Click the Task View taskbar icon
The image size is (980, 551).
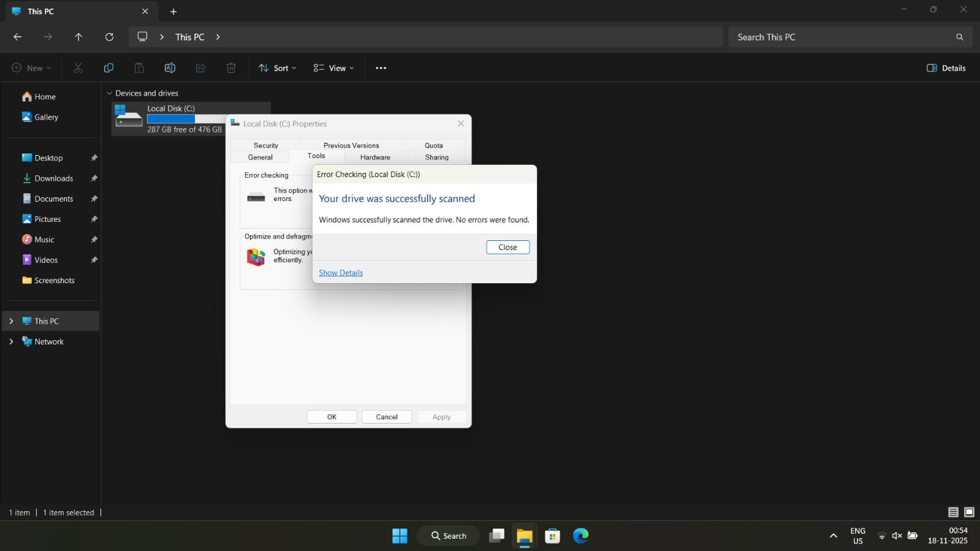click(496, 536)
